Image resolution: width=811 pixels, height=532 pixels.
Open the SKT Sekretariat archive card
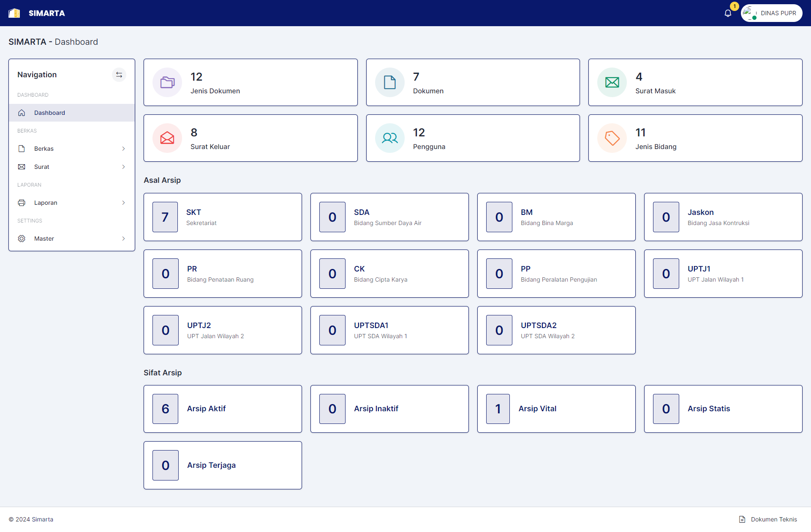[223, 217]
